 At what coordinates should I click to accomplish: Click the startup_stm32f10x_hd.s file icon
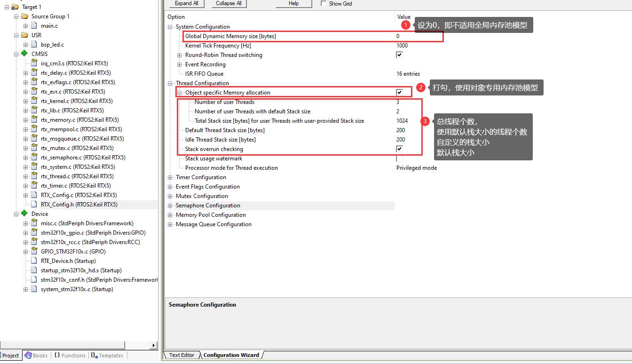tap(34, 270)
